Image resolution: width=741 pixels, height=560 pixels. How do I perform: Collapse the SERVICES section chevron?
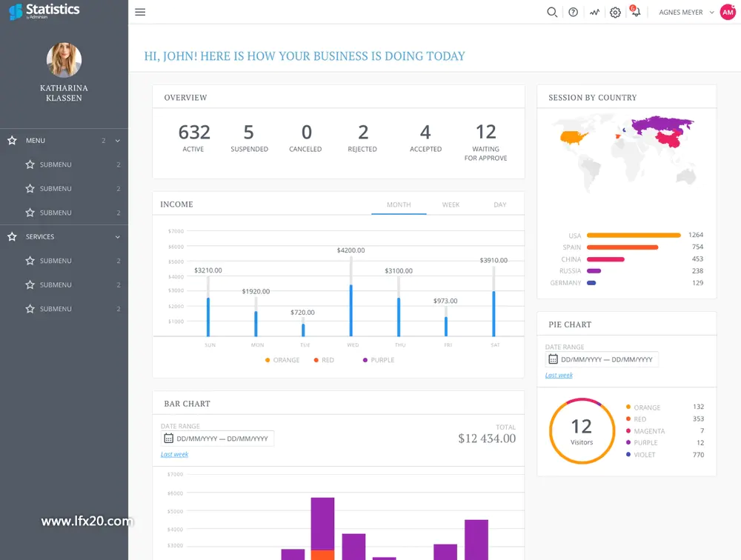[118, 237]
